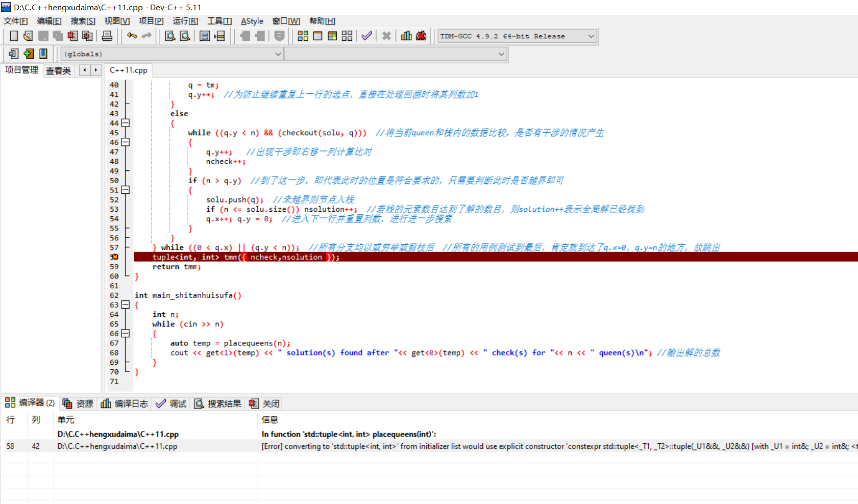Open the 文件[F] menu
The height and width of the screenshot is (504, 858).
tap(16, 21)
